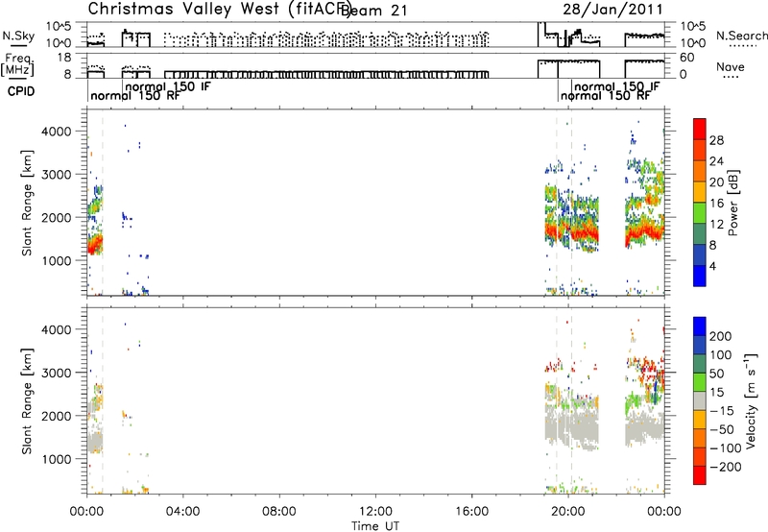Click the '3000' tick in the velocity panel
The height and width of the screenshot is (532, 768).
pyautogui.click(x=57, y=373)
